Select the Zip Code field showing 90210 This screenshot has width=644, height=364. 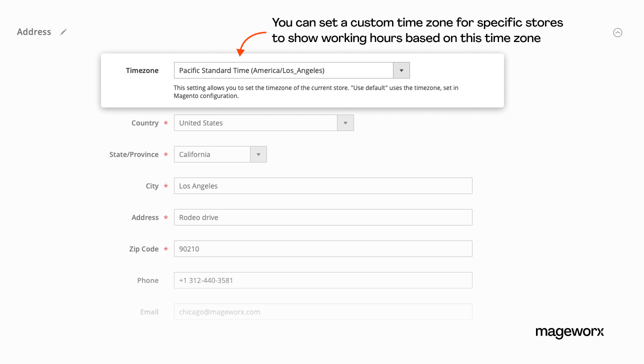click(x=323, y=249)
